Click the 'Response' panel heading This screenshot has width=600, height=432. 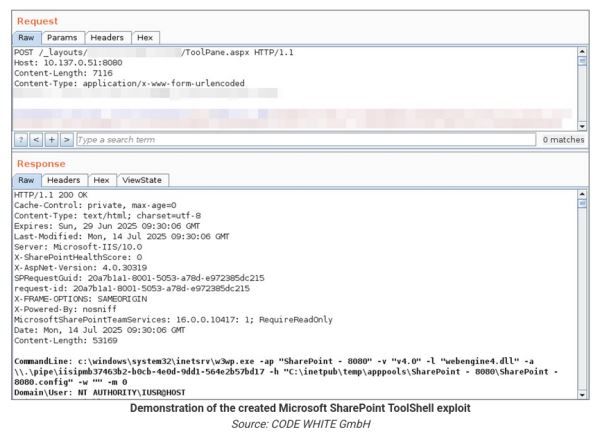click(41, 164)
